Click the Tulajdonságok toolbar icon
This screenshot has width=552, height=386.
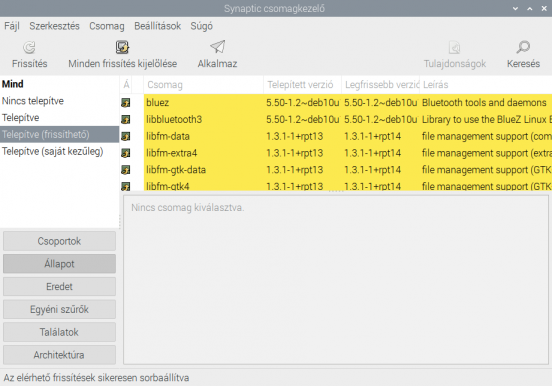(454, 47)
